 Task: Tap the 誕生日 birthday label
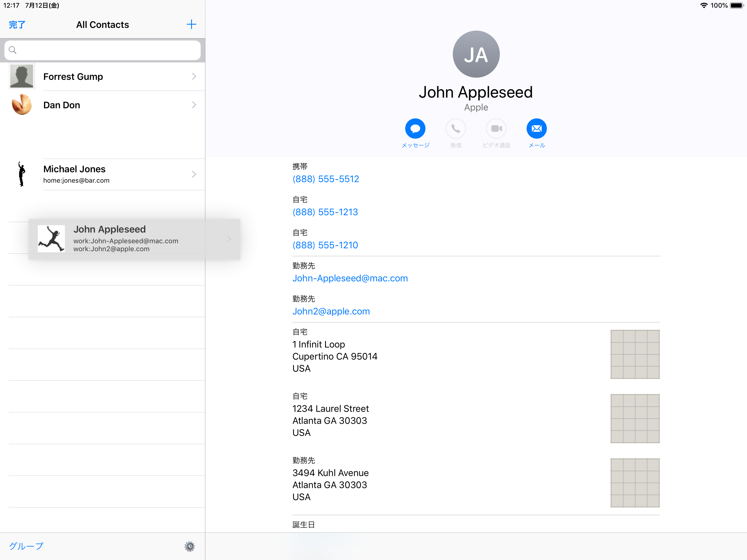click(303, 524)
